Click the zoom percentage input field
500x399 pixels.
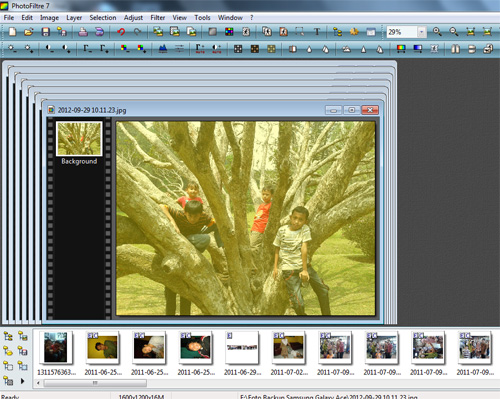tap(402, 32)
